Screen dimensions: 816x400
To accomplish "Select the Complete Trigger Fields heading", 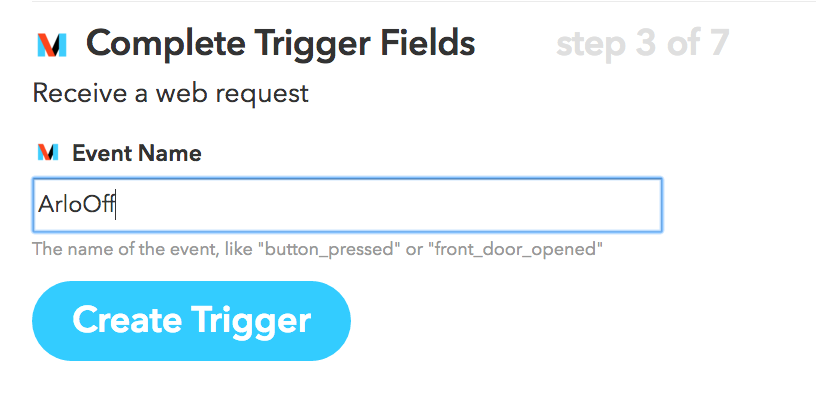I will [280, 44].
